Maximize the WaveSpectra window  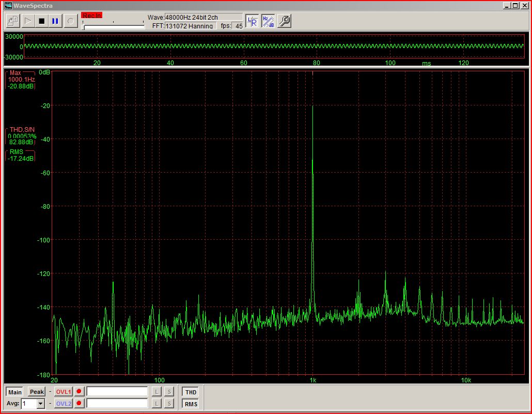[515, 6]
